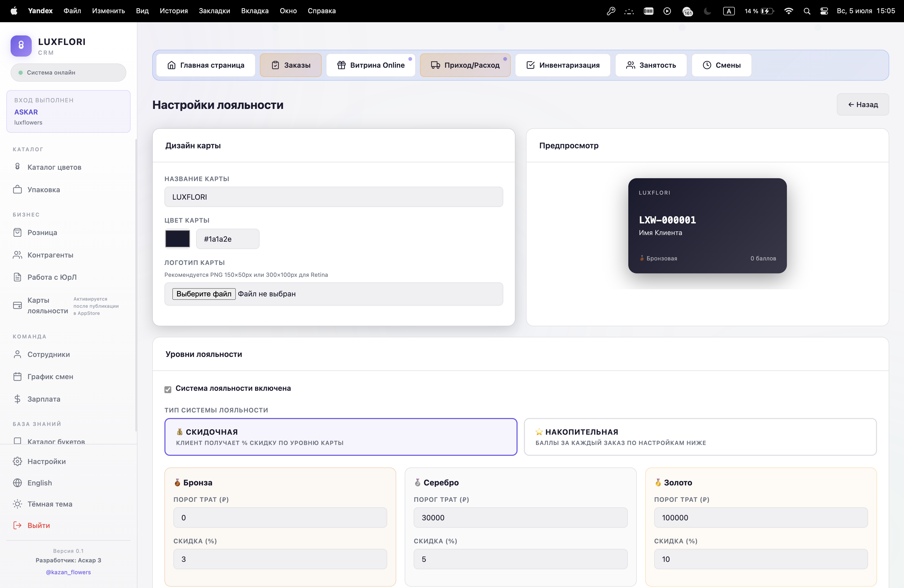Edit Серебро порог трат field
The height and width of the screenshot is (588, 904).
[x=520, y=517]
